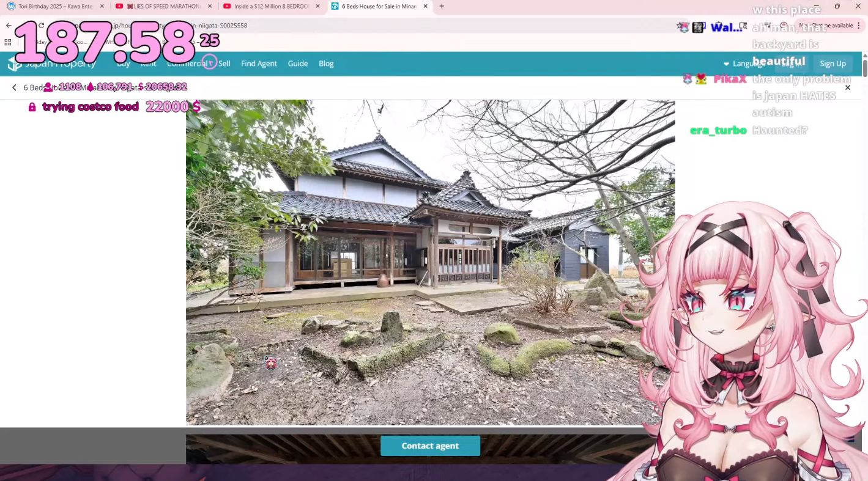This screenshot has width=868, height=481.
Task: Go to the Find Agent page
Action: click(259, 64)
